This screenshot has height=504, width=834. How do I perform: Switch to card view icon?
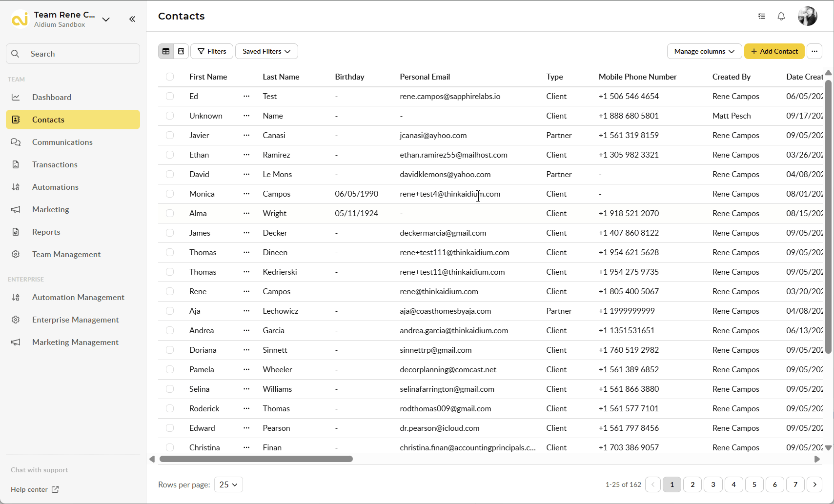pyautogui.click(x=181, y=51)
